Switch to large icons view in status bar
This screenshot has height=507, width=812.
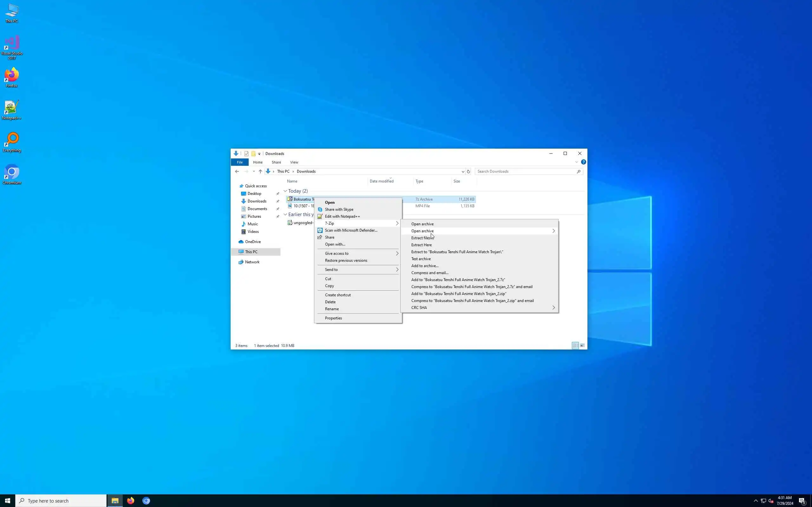coord(582,345)
